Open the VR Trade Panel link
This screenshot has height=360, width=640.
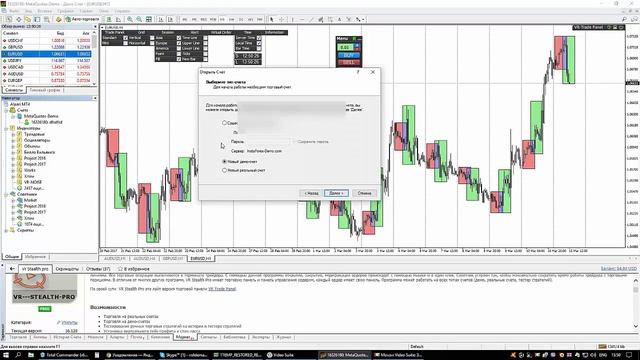222,289
